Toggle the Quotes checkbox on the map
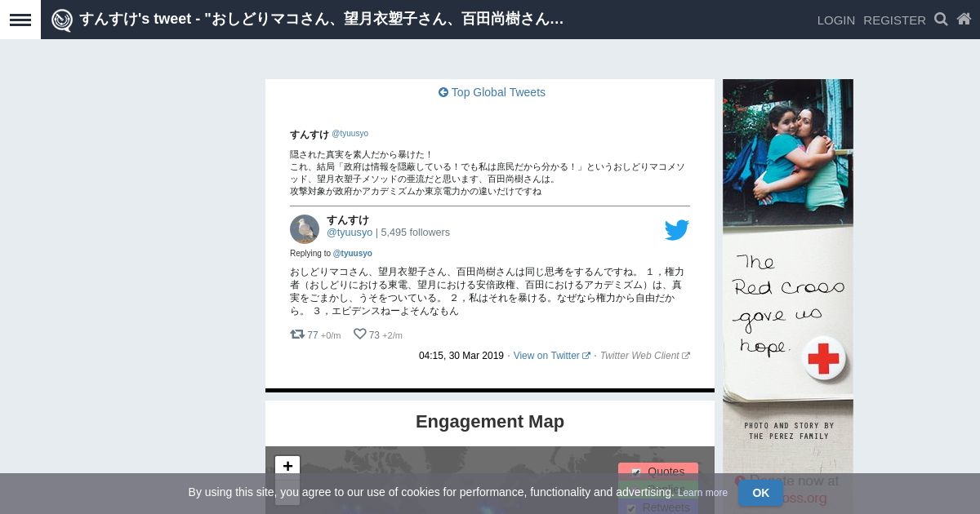 click(x=636, y=472)
